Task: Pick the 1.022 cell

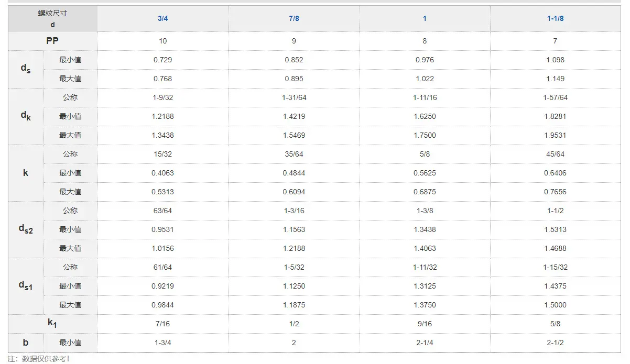Action: [425, 79]
